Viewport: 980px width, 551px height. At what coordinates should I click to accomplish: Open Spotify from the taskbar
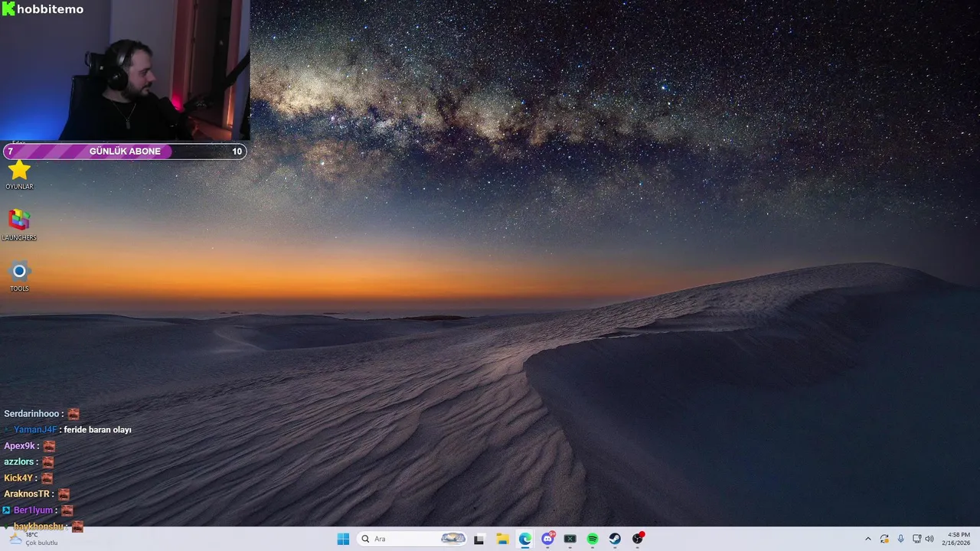pos(593,539)
